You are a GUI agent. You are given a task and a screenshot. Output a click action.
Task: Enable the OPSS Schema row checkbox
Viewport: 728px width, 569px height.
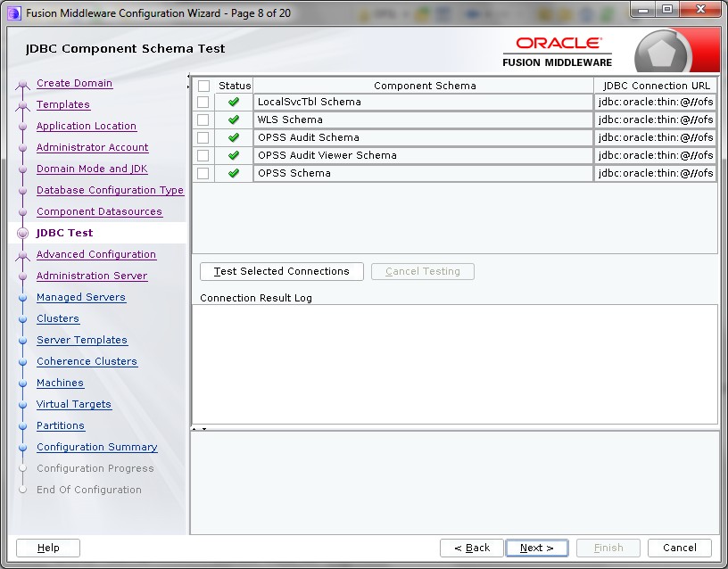[x=203, y=173]
